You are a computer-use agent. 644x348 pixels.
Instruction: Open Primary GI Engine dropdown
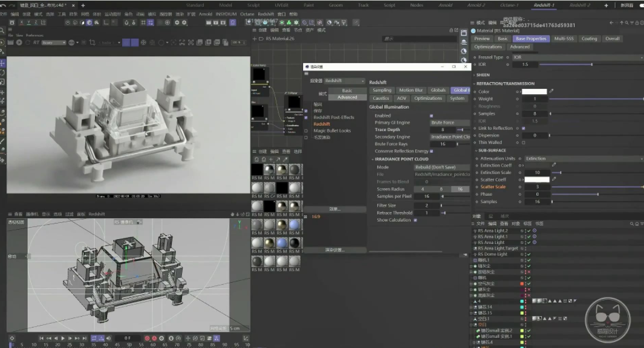450,123
